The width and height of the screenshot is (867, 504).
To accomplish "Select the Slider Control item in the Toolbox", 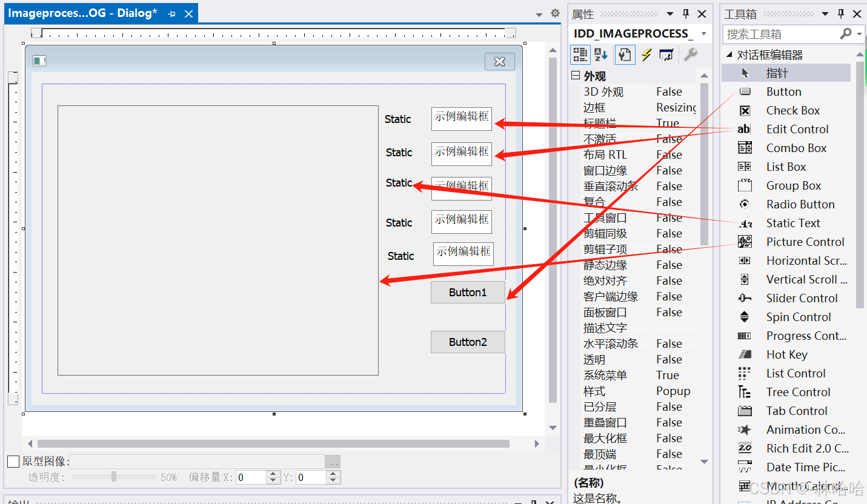I will 802,297.
